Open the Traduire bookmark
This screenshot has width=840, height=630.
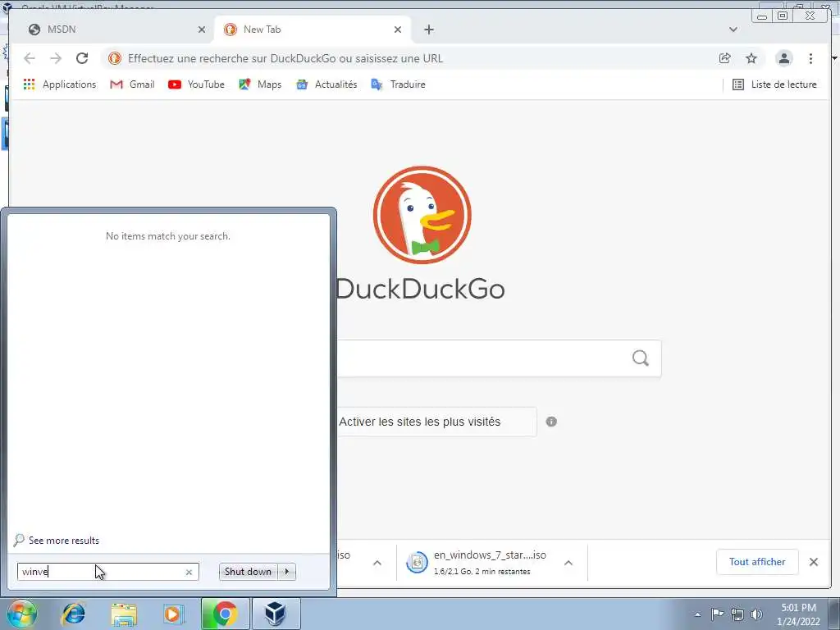pyautogui.click(x=398, y=84)
